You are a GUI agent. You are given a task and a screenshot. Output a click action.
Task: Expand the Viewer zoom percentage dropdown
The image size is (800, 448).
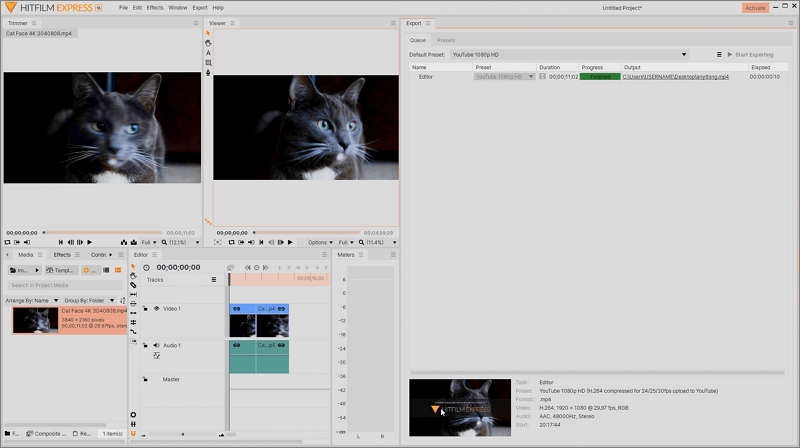(394, 242)
